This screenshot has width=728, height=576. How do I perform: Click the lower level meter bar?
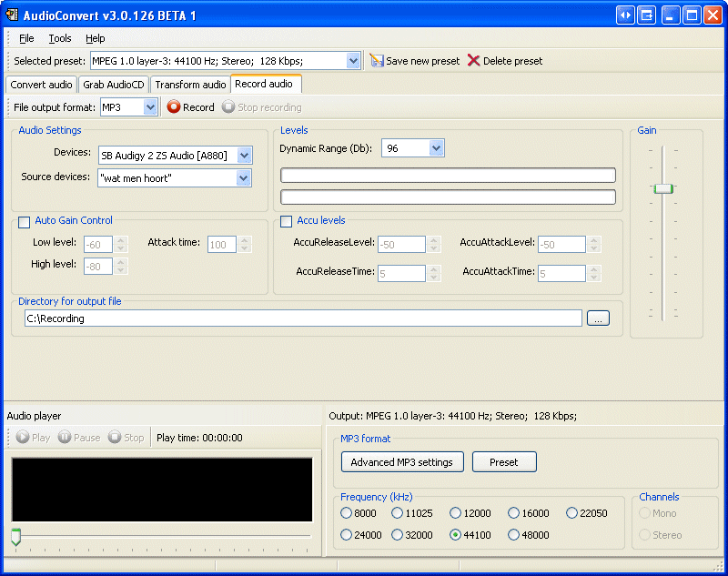(x=448, y=197)
